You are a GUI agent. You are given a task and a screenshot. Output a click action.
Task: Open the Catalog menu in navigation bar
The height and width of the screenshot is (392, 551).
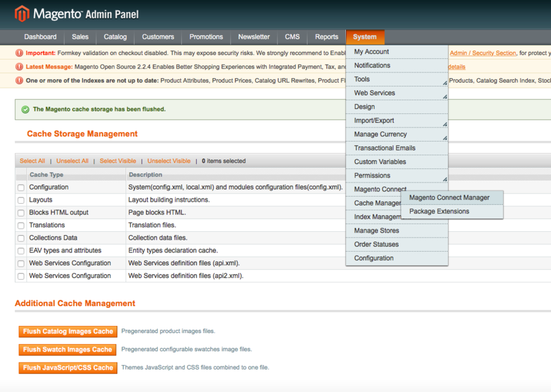click(115, 37)
